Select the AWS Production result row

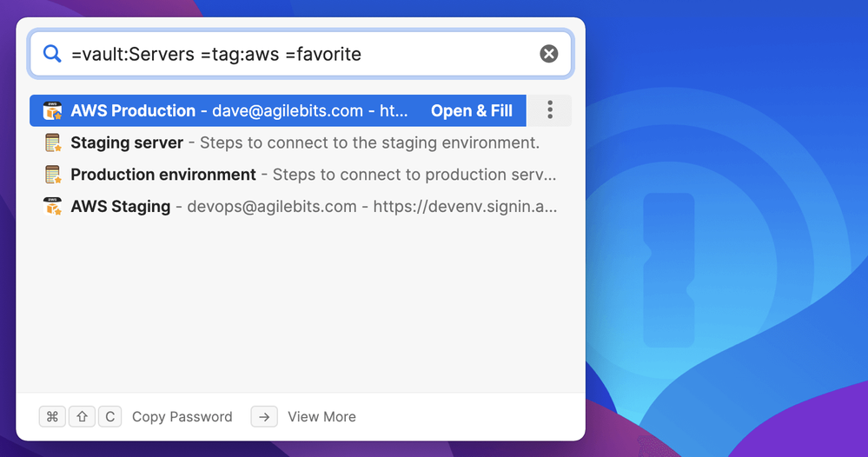click(x=243, y=110)
